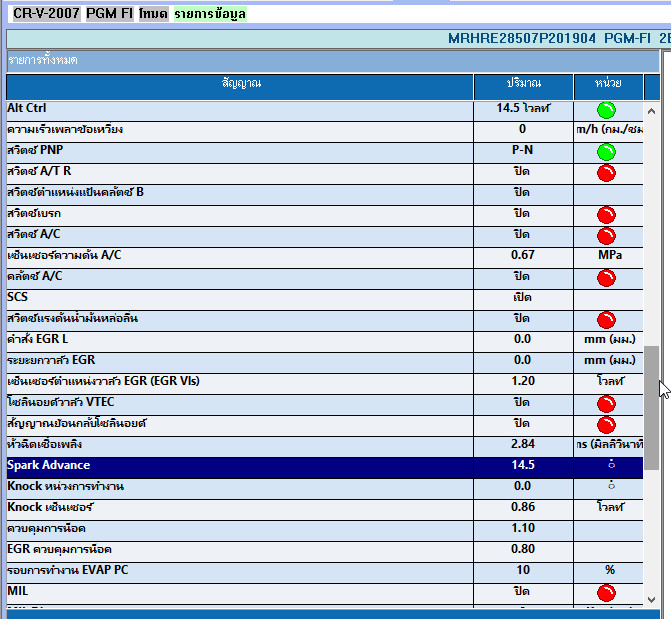
Task: Click the % unit in the EVAP PC row
Action: (610, 570)
